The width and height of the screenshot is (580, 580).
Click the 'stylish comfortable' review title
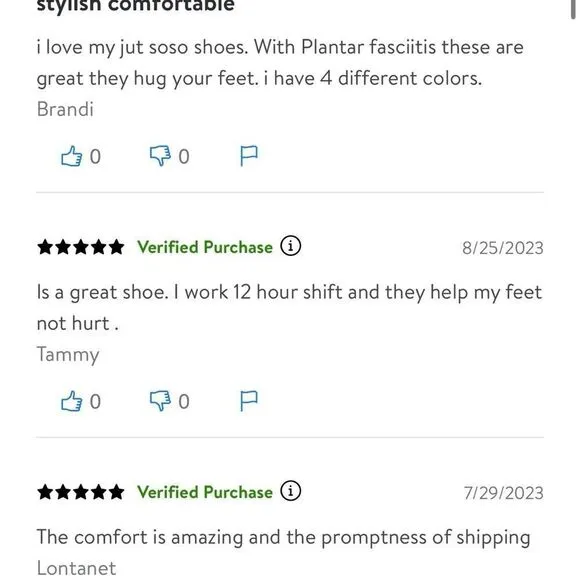(x=136, y=5)
